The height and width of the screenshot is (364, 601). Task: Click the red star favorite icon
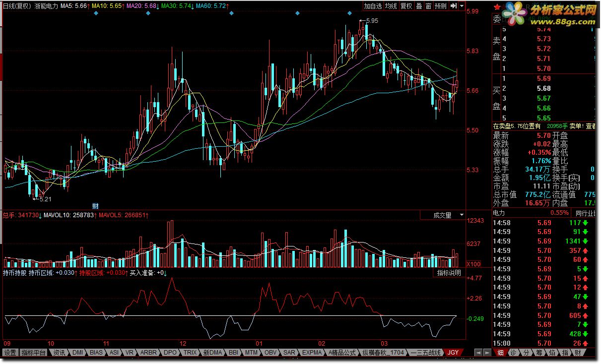(x=497, y=6)
